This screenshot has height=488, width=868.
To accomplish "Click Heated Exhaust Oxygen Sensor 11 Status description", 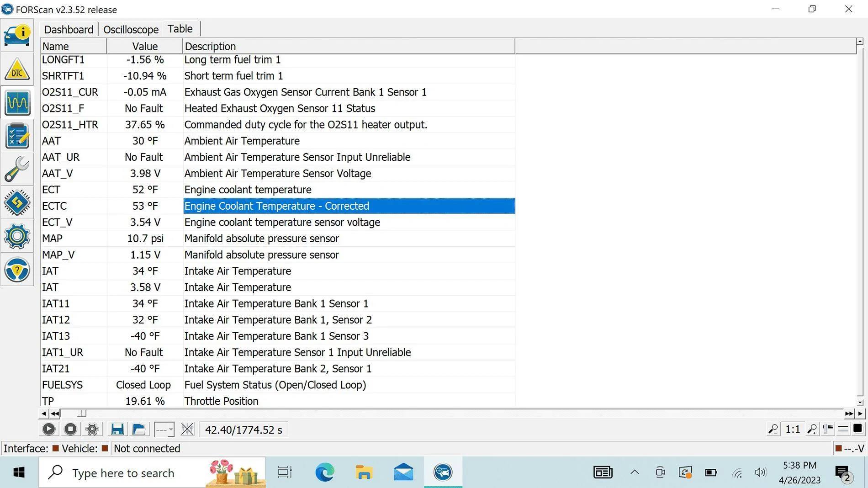I will coord(280,108).
